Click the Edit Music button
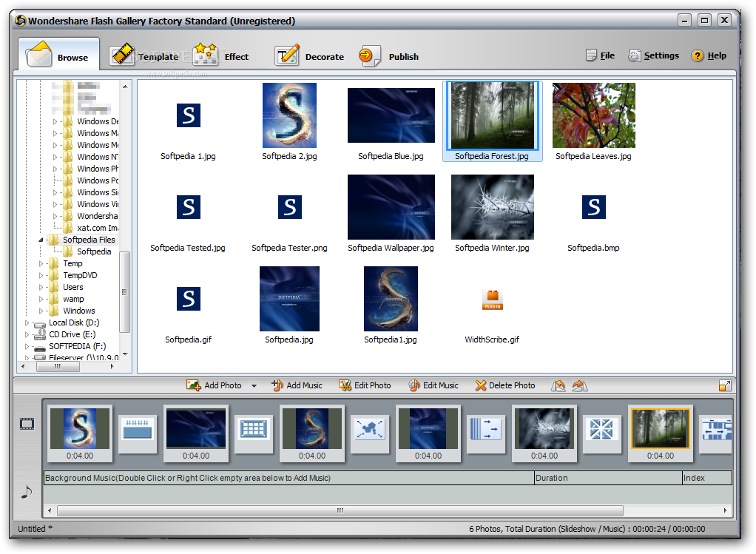The image size is (756, 554). 433,385
